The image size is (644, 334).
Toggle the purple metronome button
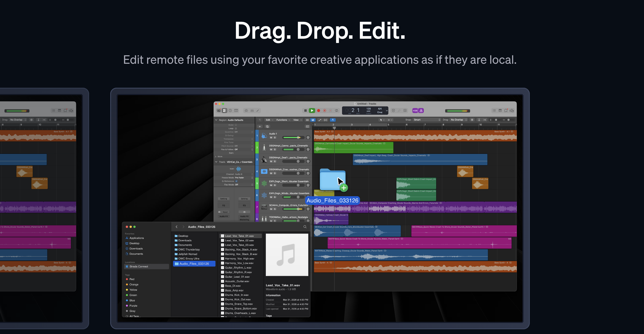421,111
